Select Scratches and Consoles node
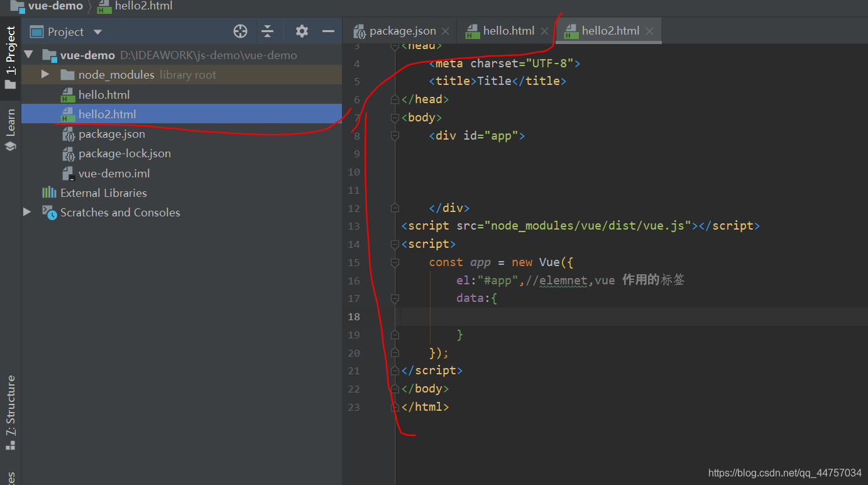 [x=120, y=213]
